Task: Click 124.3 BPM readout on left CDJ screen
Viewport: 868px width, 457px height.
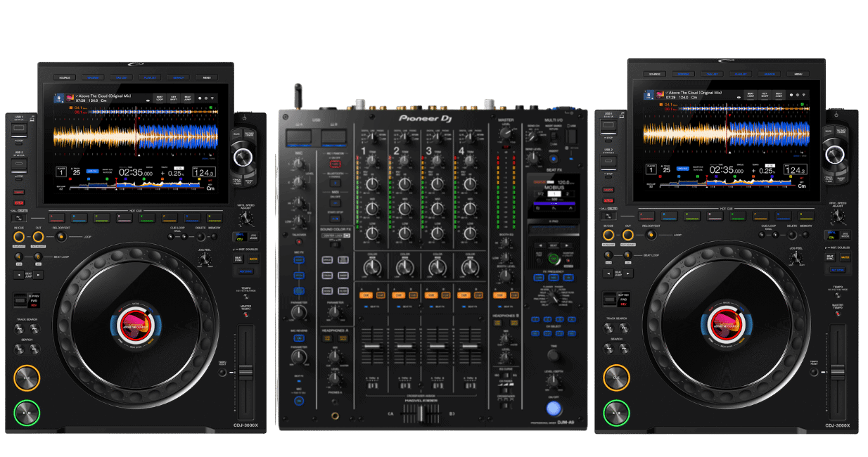Action: [x=204, y=172]
